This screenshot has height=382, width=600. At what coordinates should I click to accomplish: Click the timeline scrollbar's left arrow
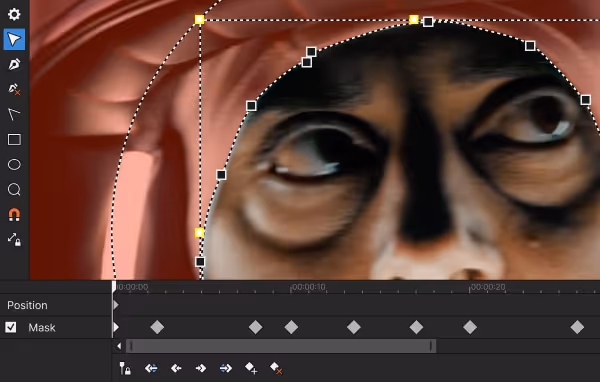pyautogui.click(x=119, y=346)
